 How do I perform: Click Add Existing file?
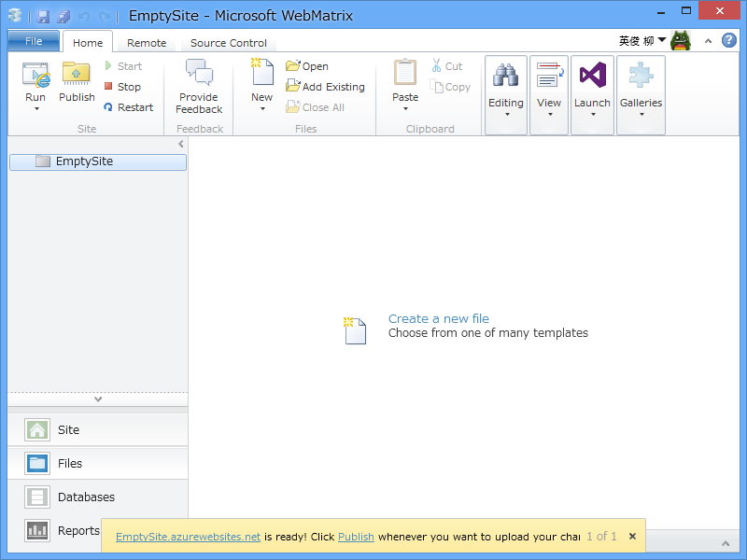325,87
